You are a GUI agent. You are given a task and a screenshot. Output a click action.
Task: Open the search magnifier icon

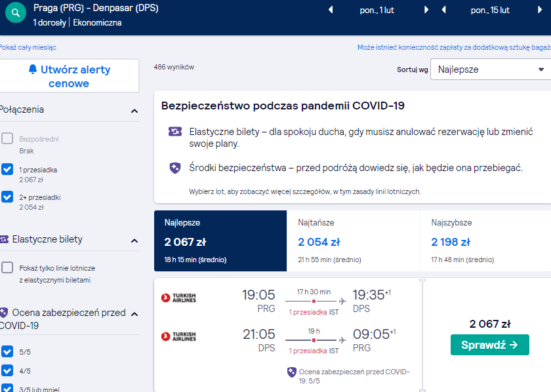[x=16, y=12]
